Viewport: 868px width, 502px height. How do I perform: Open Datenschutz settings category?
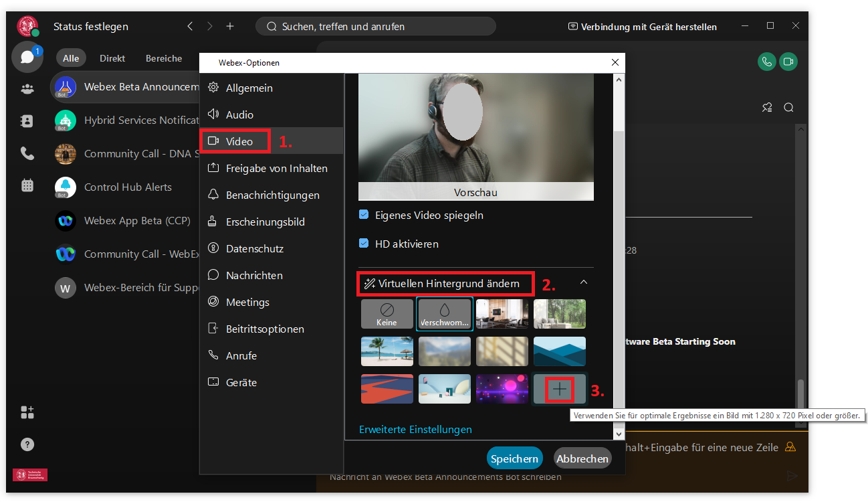[272, 248]
